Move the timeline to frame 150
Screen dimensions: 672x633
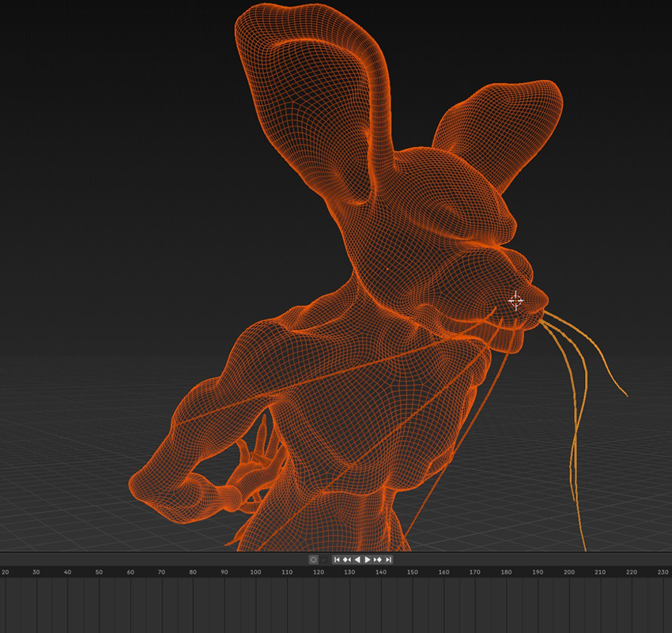412,571
